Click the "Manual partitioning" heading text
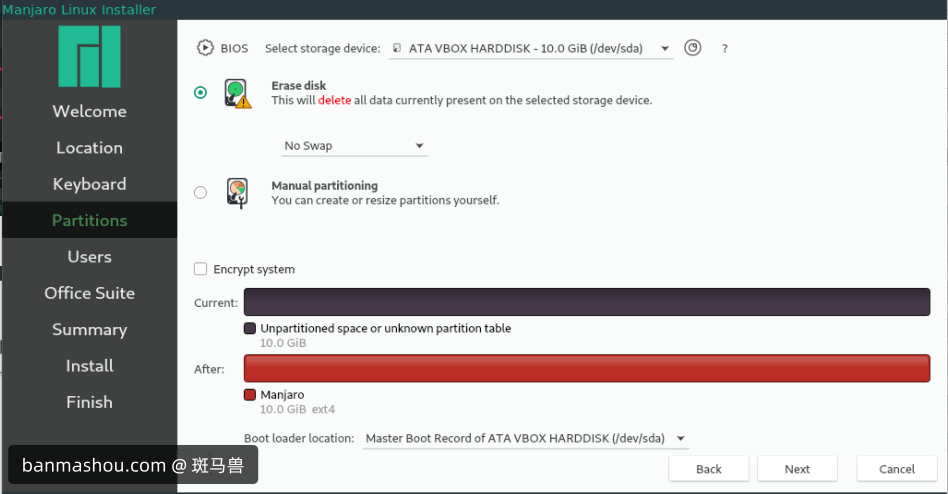948x494 pixels. pos(325,186)
